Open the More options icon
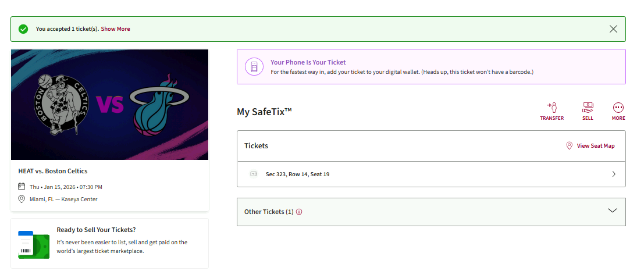The image size is (644, 271). pos(618,108)
